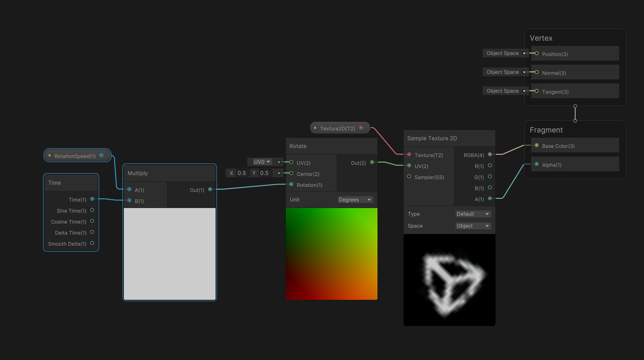The height and width of the screenshot is (360, 644).
Task: Click the Cosine Time(1) output port
Action: coord(92,221)
